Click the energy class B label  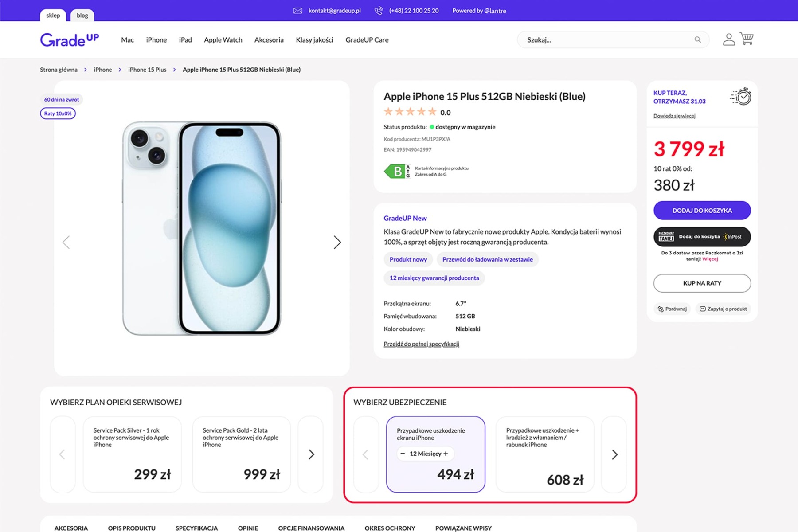397,171
